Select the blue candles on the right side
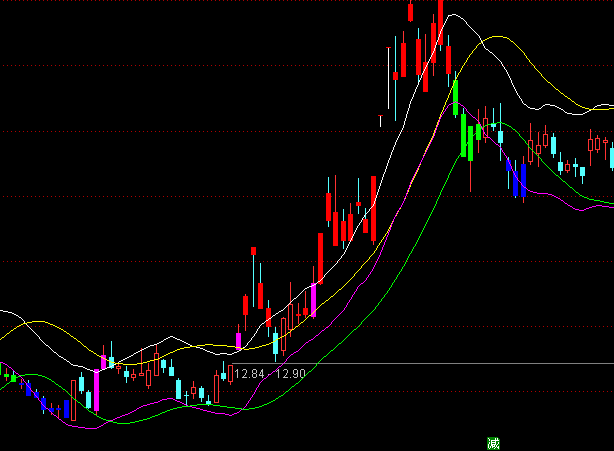This screenshot has height=451, width=614. tap(518, 178)
